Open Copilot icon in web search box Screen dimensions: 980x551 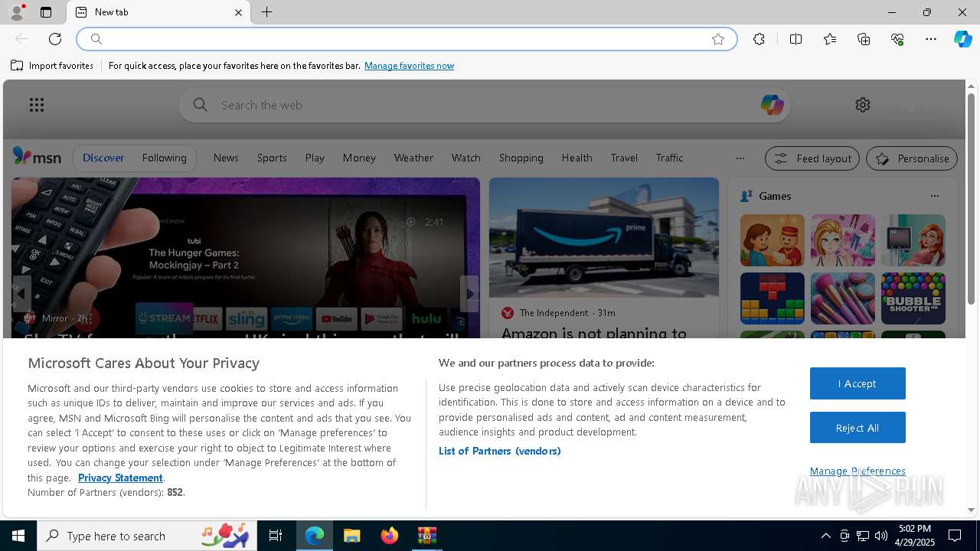click(x=772, y=105)
